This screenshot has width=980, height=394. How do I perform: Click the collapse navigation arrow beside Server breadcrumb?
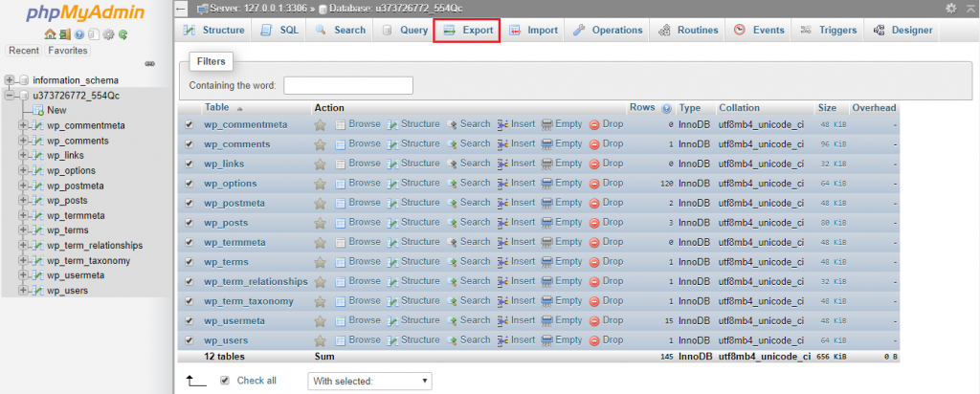pos(183,8)
